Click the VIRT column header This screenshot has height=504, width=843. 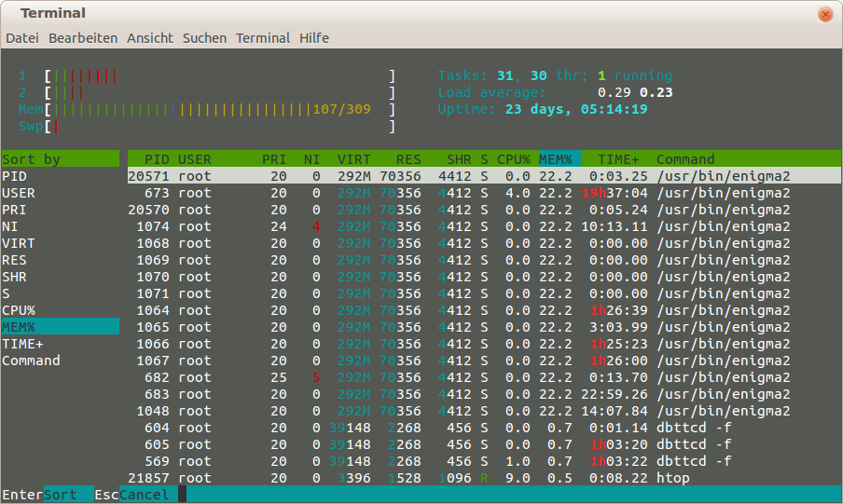pos(353,159)
